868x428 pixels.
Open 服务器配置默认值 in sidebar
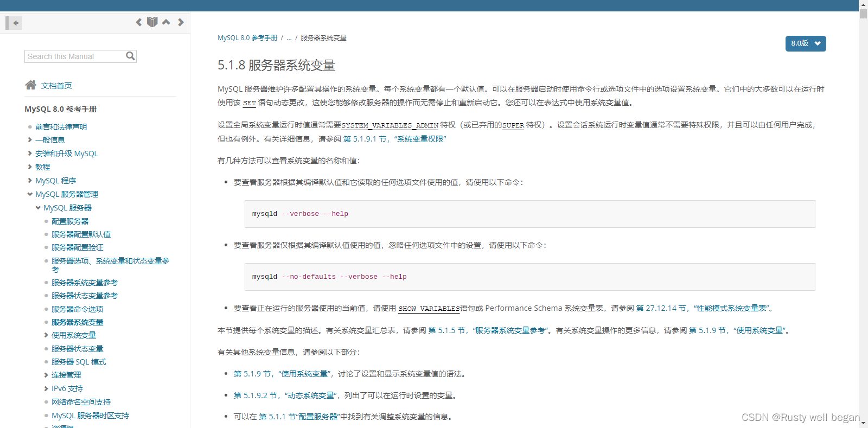(x=81, y=234)
